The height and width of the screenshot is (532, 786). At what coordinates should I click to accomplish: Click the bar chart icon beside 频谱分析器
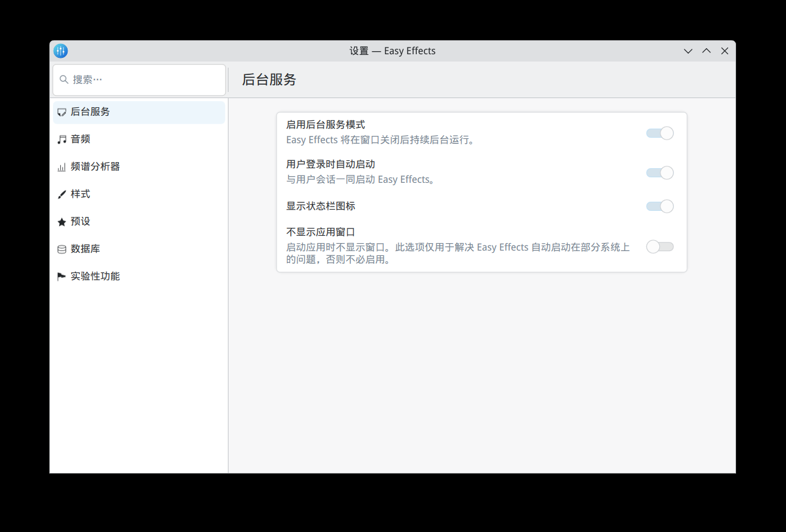pos(62,167)
